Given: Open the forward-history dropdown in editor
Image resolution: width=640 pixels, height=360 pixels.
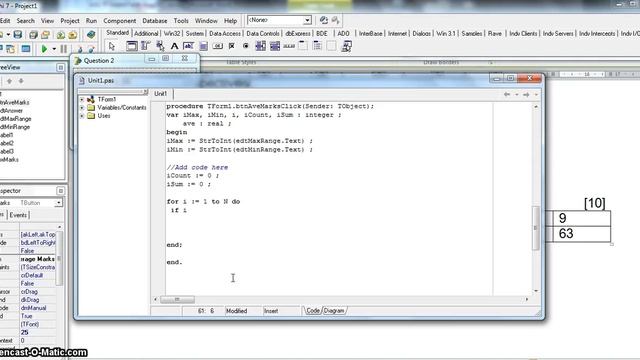Looking at the screenshot, I should point(536,95).
